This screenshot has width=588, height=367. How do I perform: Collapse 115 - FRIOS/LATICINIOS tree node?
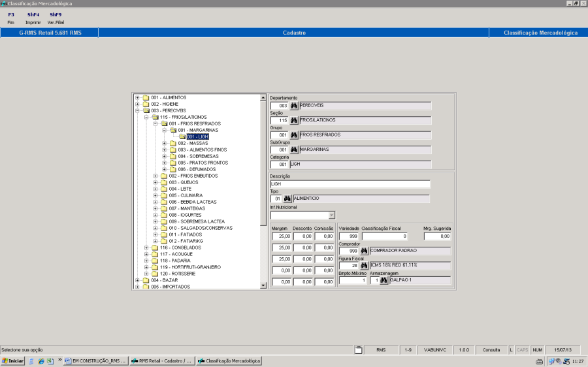coord(146,117)
